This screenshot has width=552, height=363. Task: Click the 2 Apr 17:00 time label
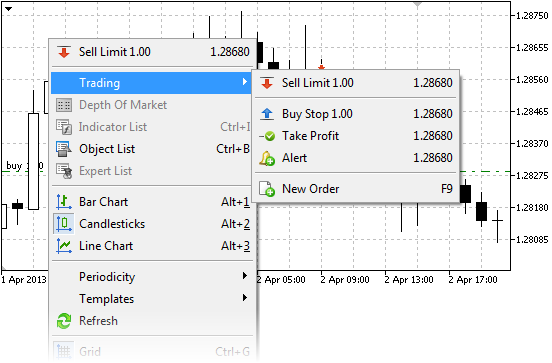click(x=473, y=280)
